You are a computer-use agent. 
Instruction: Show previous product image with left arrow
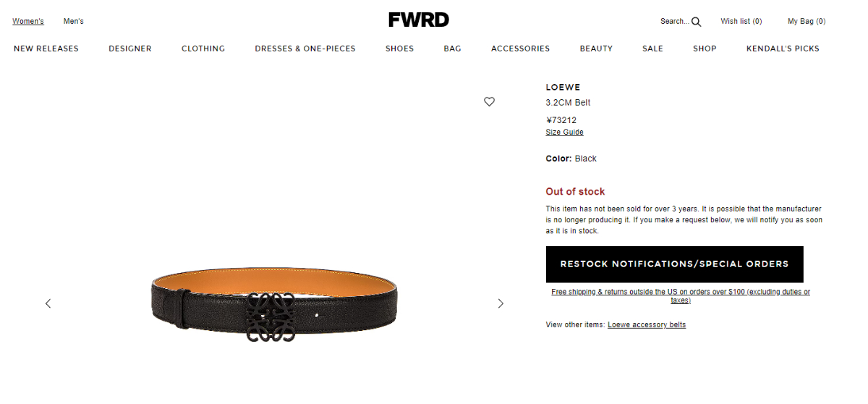tap(48, 303)
